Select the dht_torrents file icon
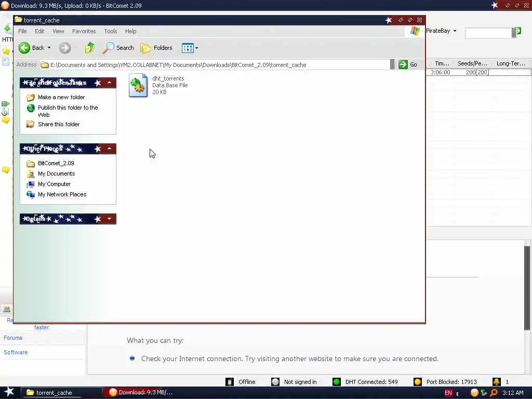532x399 pixels. tap(138, 86)
